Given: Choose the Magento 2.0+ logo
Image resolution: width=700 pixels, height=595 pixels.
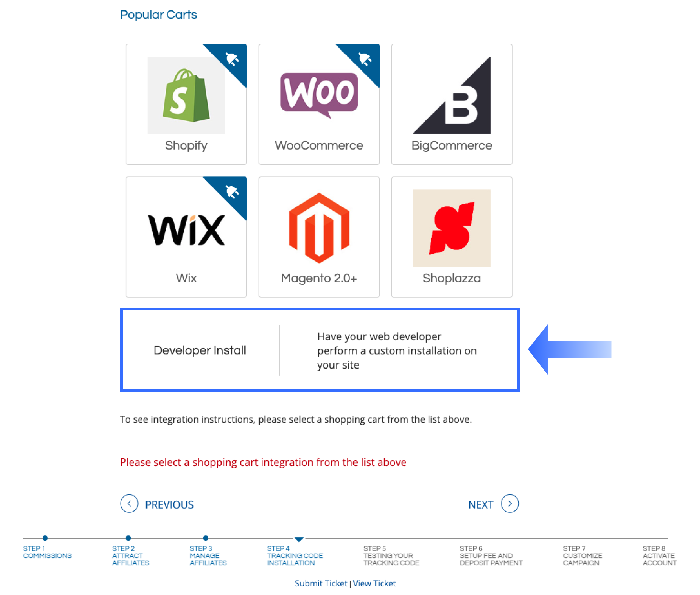Looking at the screenshot, I should [x=319, y=228].
